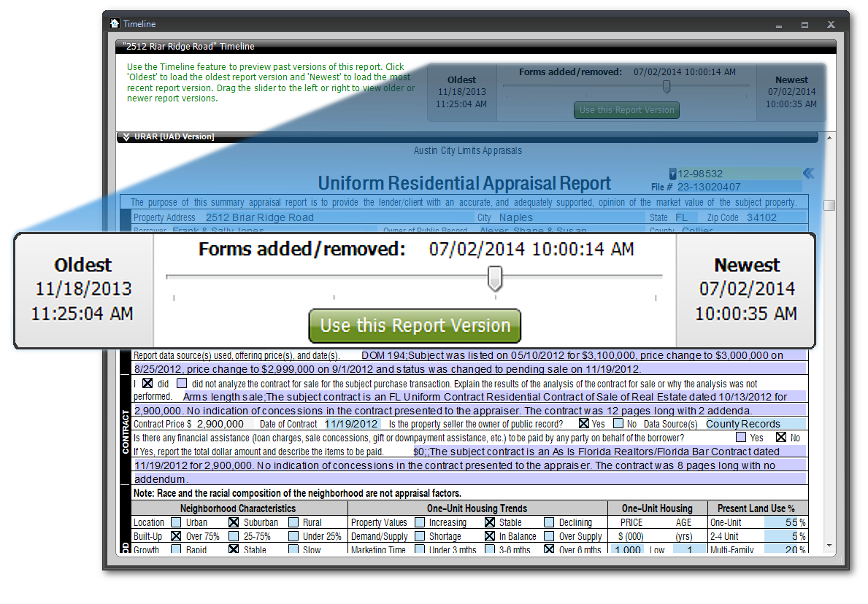Viewport: 868px width, 604px height.
Task: Open the dropdown arrow next to 12-98532
Action: (x=672, y=174)
